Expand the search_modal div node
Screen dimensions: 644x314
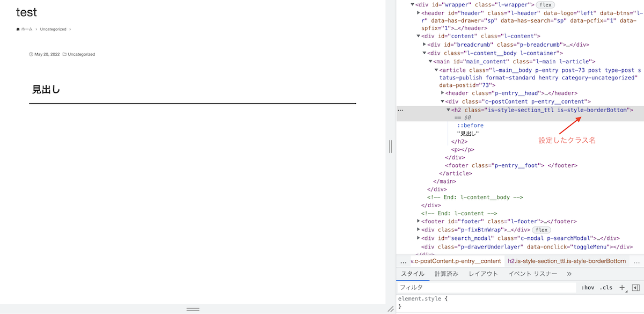(419, 238)
